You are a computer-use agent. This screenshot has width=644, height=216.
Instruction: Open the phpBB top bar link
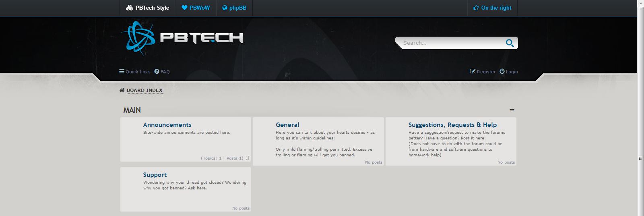point(234,8)
